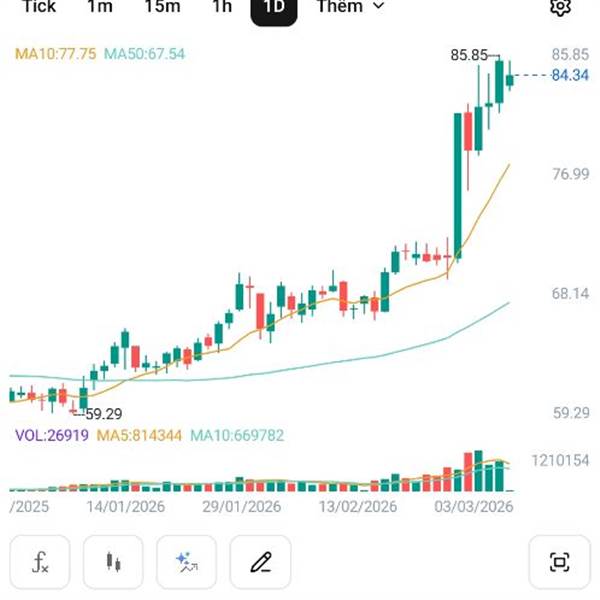This screenshot has height=600, width=600.
Task: Select the 1D timeframe tab
Action: click(274, 8)
